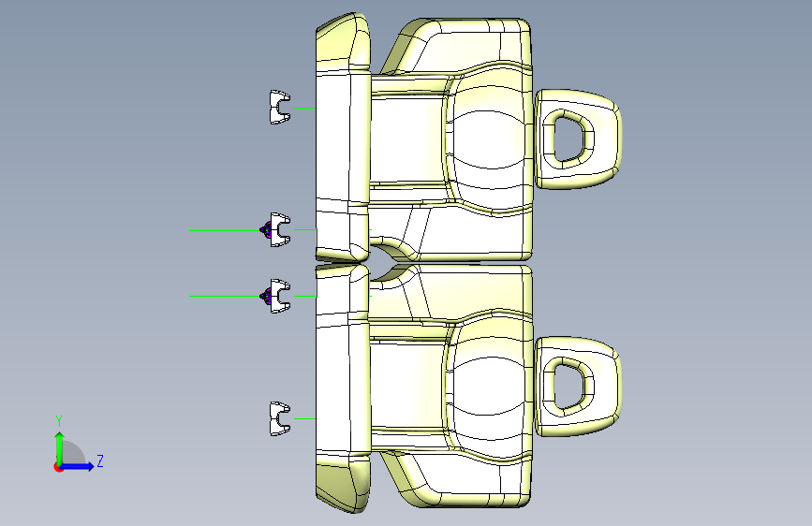This screenshot has width=812, height=526.
Task: Select purple fastener on the lower middle clip
Action: tap(266, 296)
